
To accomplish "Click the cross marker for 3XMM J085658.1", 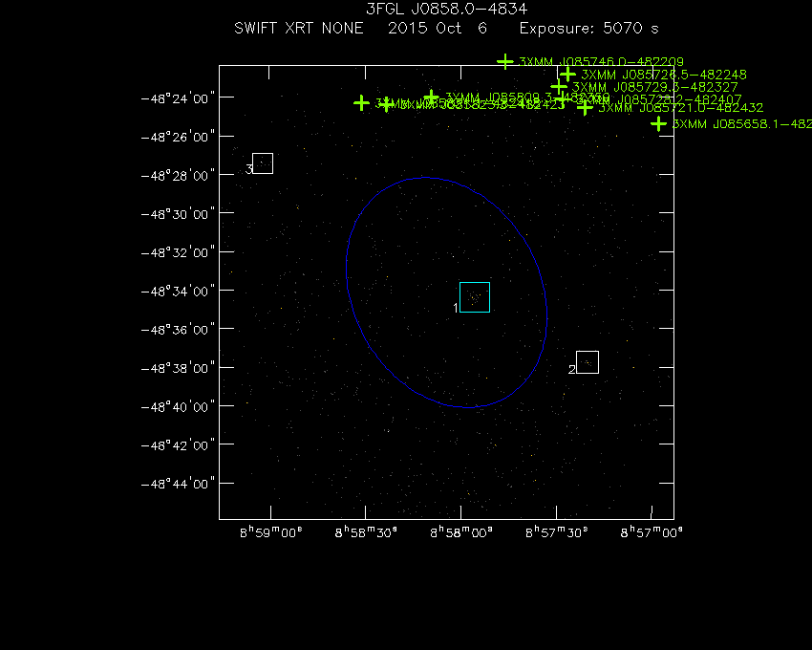I will (658, 124).
